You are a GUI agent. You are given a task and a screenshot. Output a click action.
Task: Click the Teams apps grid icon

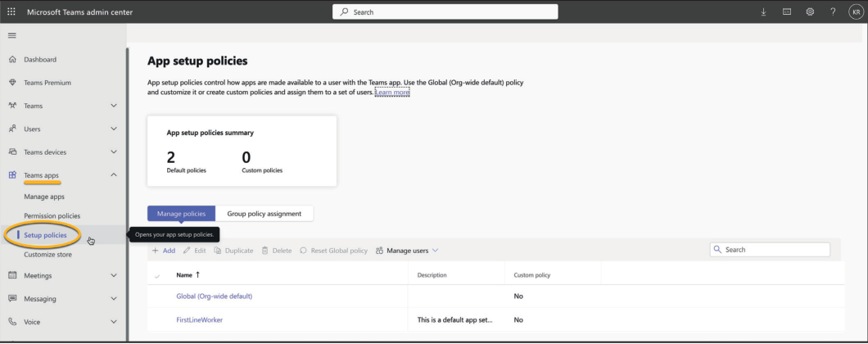[x=13, y=175]
